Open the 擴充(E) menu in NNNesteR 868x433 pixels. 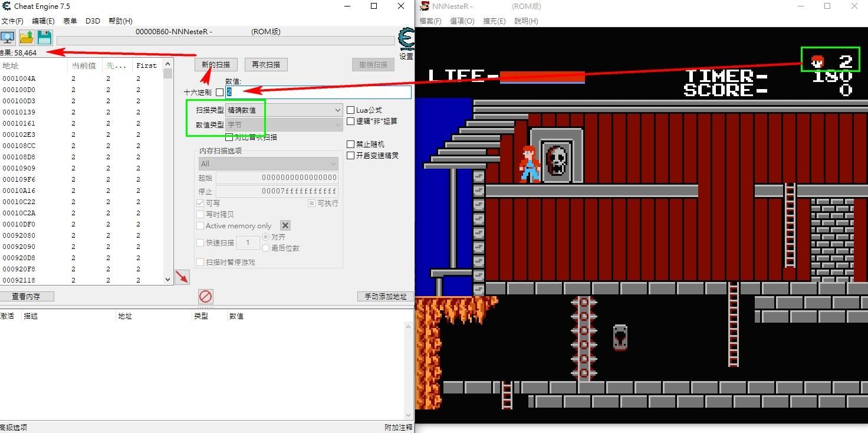[x=494, y=21]
